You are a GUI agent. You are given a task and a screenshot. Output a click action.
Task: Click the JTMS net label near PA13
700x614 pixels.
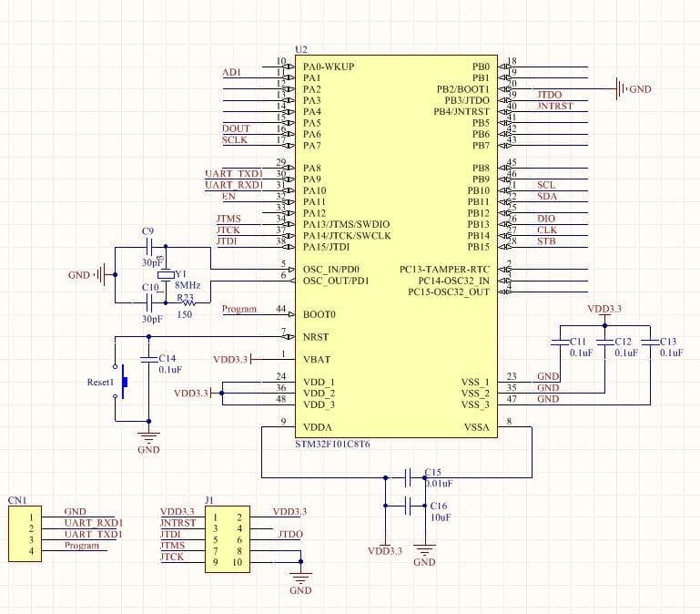tap(228, 219)
